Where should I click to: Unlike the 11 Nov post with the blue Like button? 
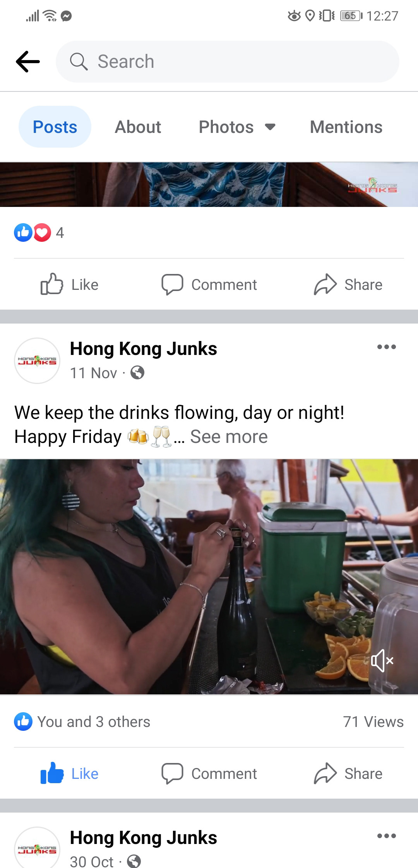(x=70, y=773)
